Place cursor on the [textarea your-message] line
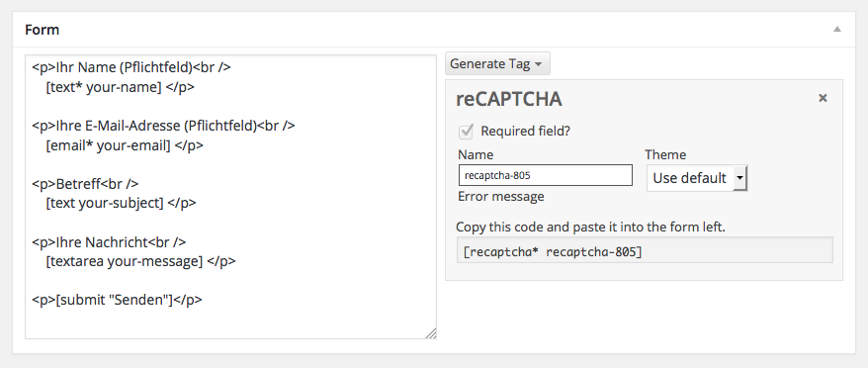 [x=140, y=261]
